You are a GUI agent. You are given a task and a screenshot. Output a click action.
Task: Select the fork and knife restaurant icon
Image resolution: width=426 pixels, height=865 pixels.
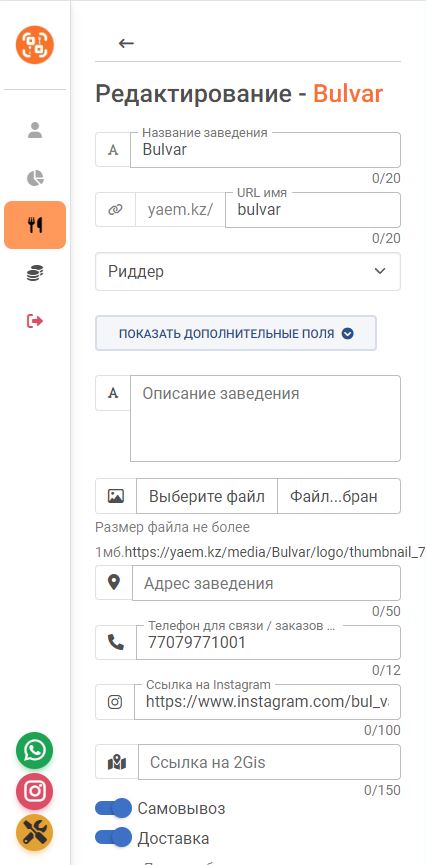pyautogui.click(x=35, y=225)
